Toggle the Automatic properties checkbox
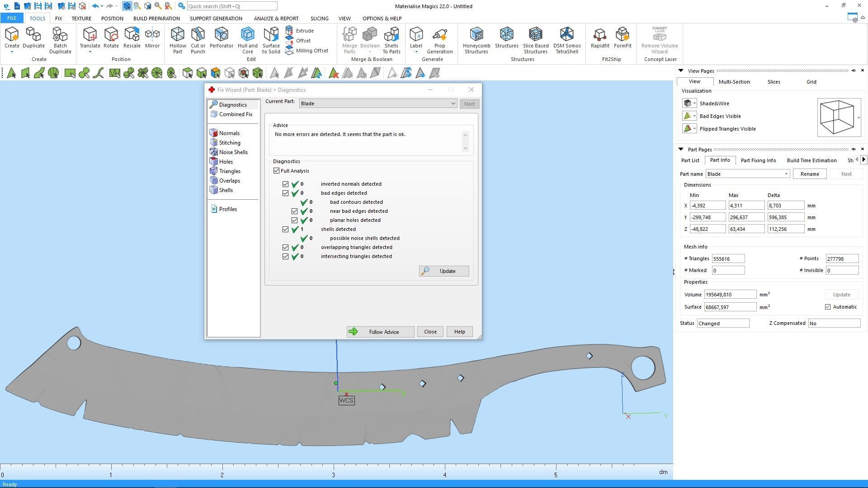 tap(828, 307)
